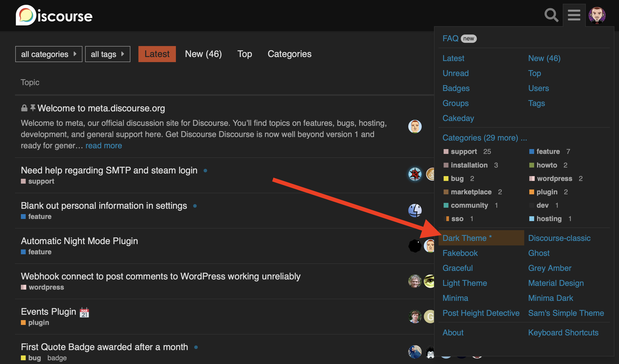Open installation category in menu
The height and width of the screenshot is (364, 619).
pyautogui.click(x=469, y=165)
